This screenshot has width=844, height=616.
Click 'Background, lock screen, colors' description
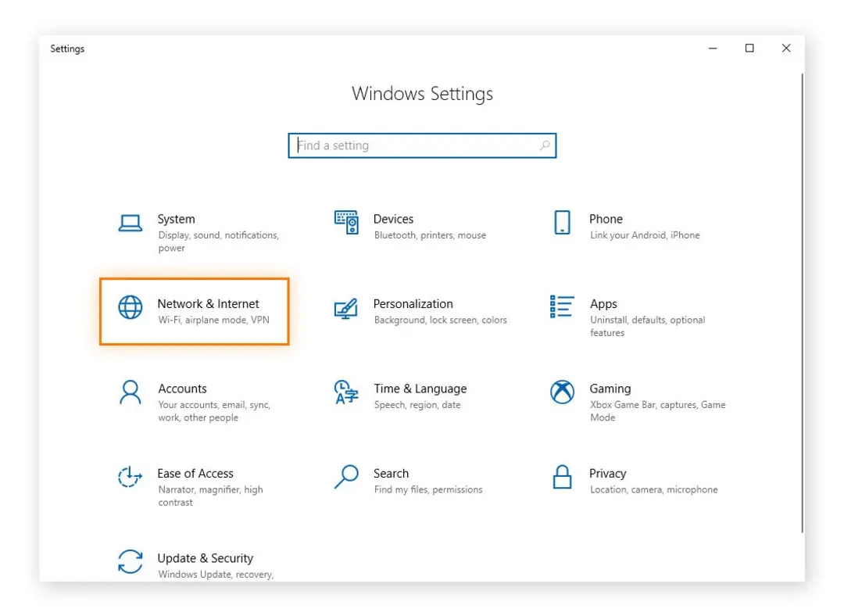(x=440, y=320)
